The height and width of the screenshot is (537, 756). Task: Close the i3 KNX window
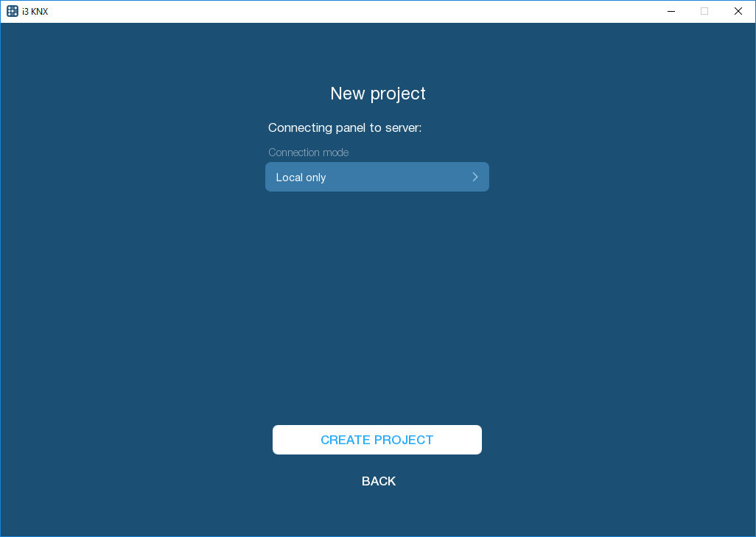(738, 11)
